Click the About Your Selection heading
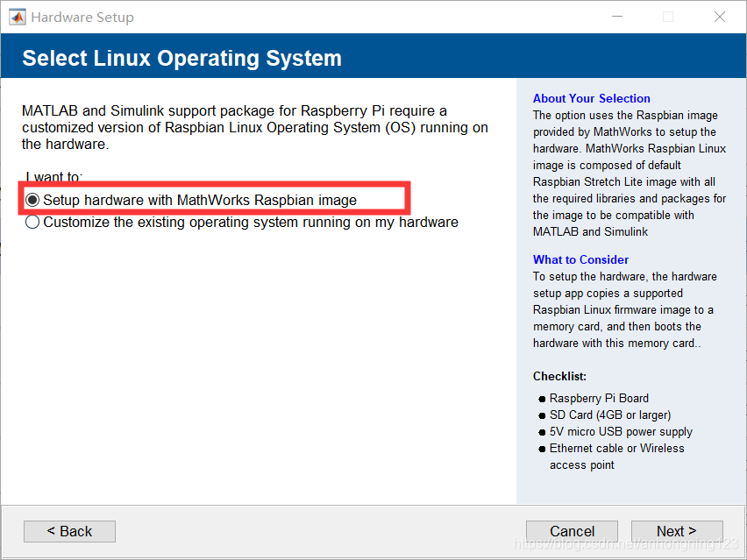The image size is (747, 560). coord(591,98)
